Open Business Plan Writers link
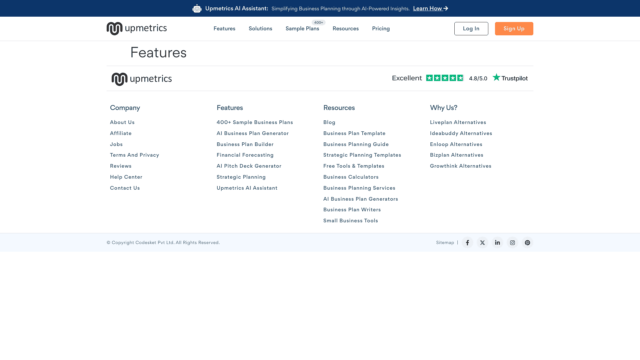The width and height of the screenshot is (640, 360). [352, 210]
